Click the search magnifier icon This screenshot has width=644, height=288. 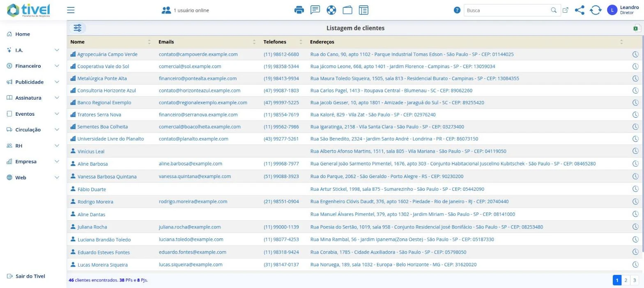(554, 10)
